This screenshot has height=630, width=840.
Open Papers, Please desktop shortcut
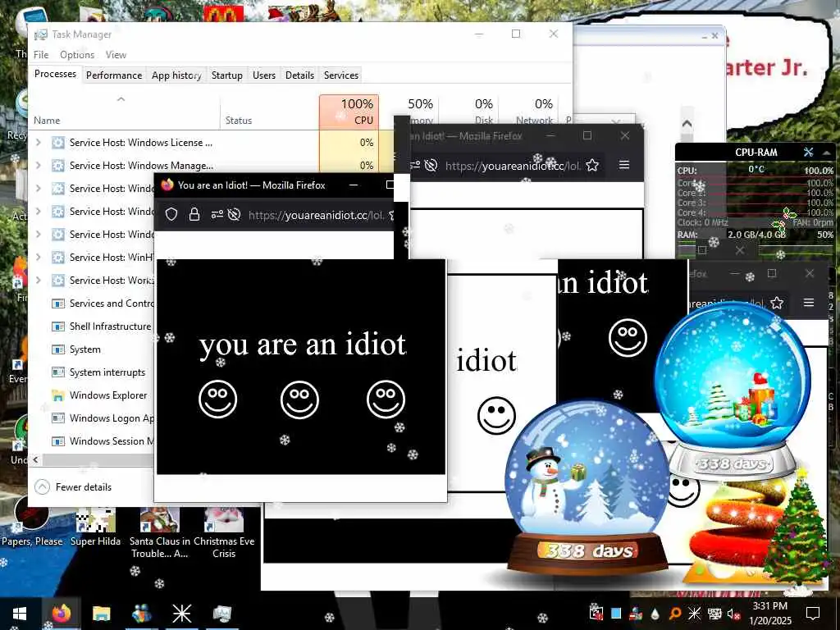pos(32,520)
